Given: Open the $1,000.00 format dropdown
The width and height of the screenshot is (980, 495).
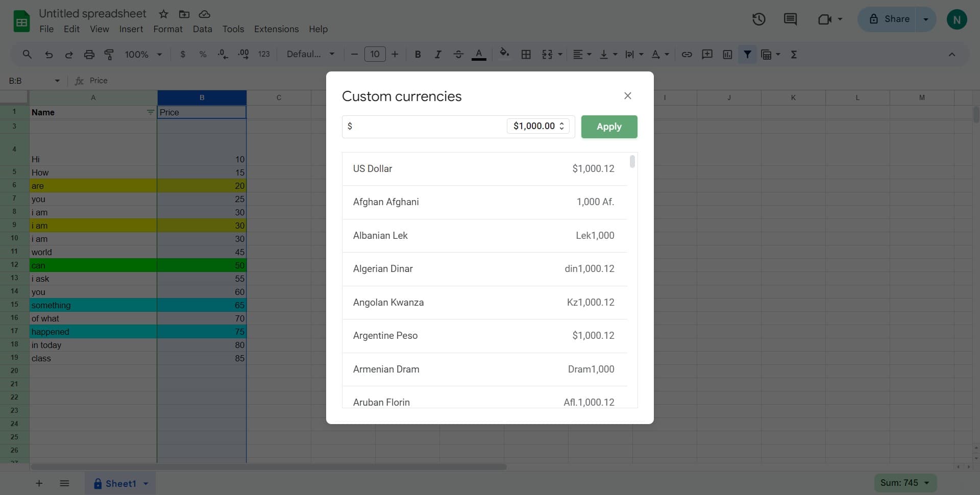Looking at the screenshot, I should 538,126.
